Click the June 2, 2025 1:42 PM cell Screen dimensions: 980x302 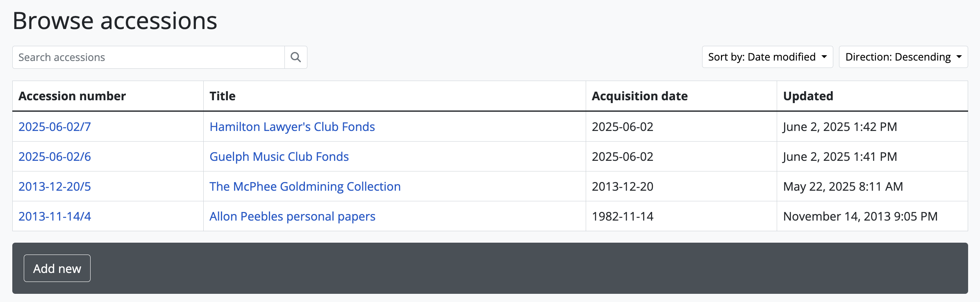pyautogui.click(x=840, y=127)
